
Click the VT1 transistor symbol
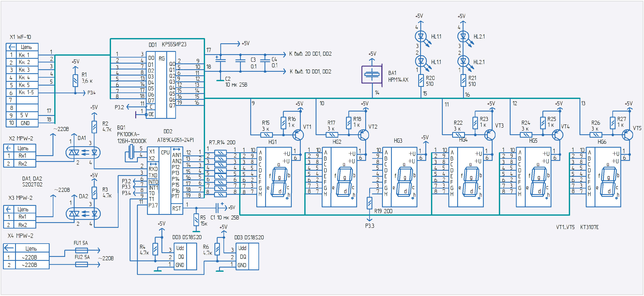click(298, 135)
